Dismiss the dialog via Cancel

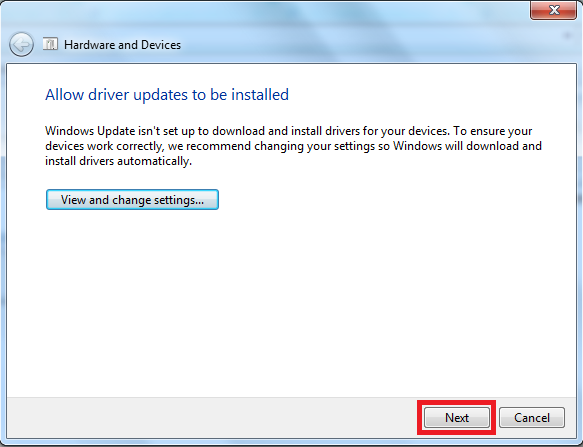532,418
